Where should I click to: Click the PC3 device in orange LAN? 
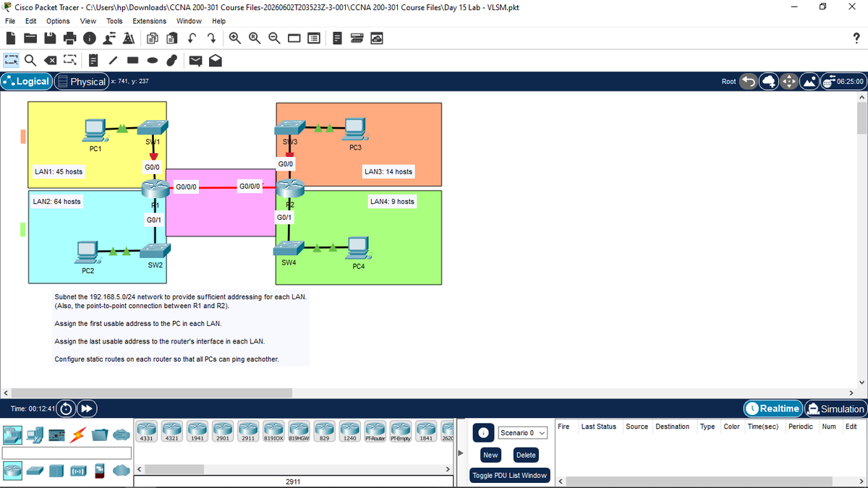(x=354, y=129)
